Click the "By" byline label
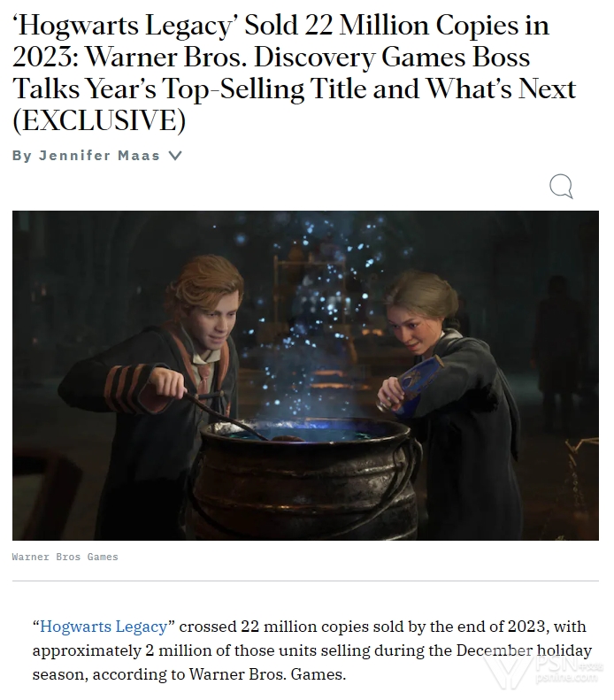 point(22,156)
